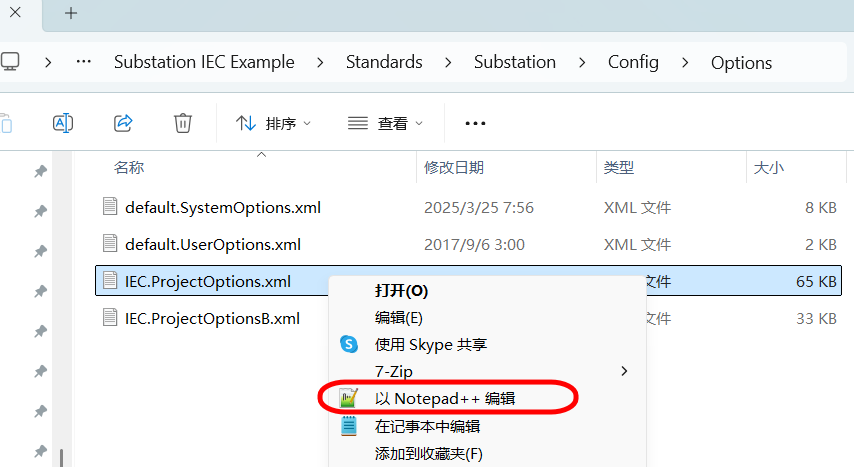Click the Notepad icon in context menu
The width and height of the screenshot is (854, 467).
(349, 426)
